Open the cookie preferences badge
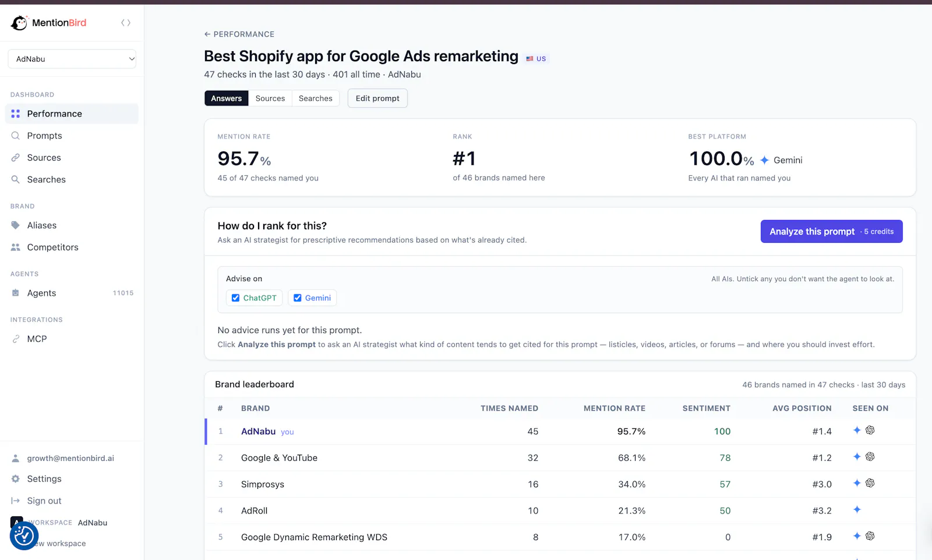 [x=24, y=536]
